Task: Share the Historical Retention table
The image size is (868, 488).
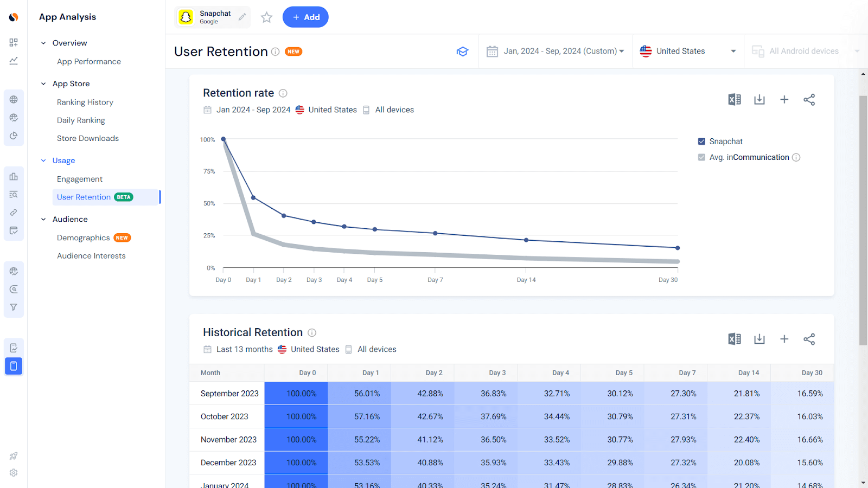Action: tap(809, 338)
